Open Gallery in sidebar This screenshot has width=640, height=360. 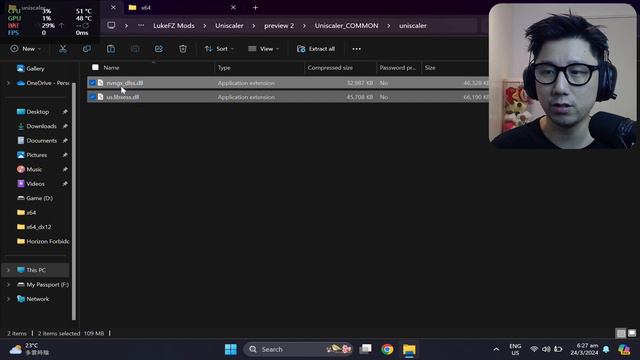coord(35,69)
